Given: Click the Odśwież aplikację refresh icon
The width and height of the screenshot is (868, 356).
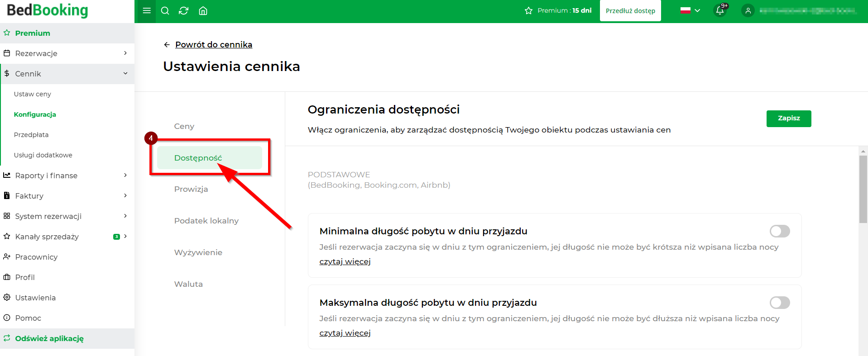Looking at the screenshot, I should click(7, 338).
